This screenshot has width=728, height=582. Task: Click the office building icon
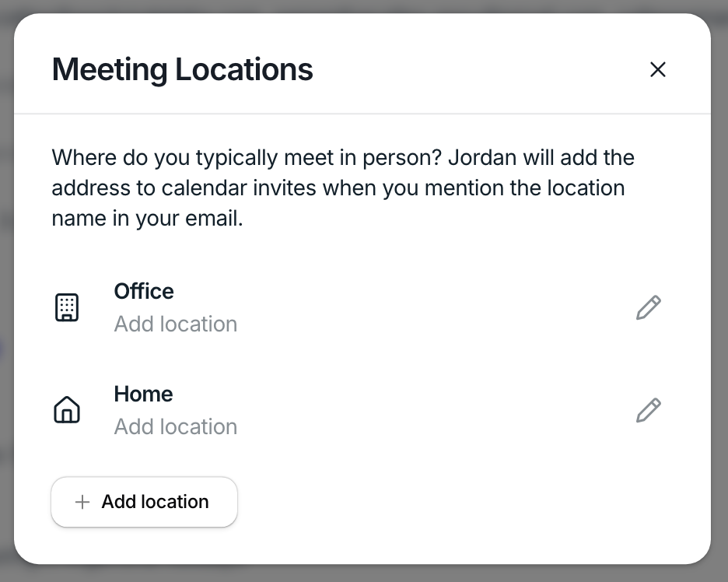pyautogui.click(x=67, y=307)
